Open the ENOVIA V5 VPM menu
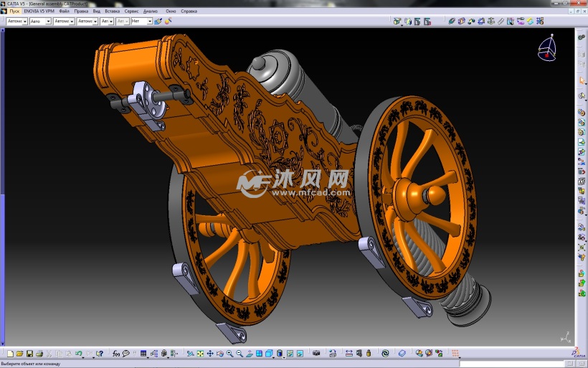Image resolution: width=588 pixels, height=368 pixels. (x=39, y=11)
